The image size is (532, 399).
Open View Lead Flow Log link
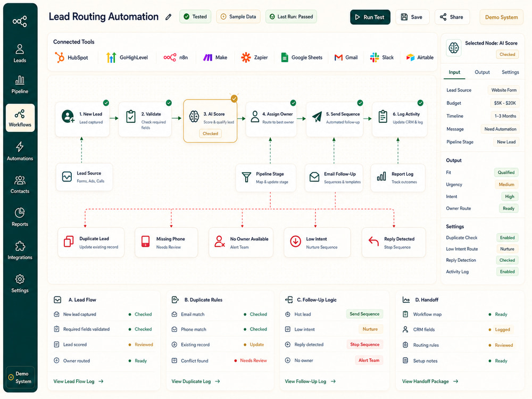click(78, 381)
